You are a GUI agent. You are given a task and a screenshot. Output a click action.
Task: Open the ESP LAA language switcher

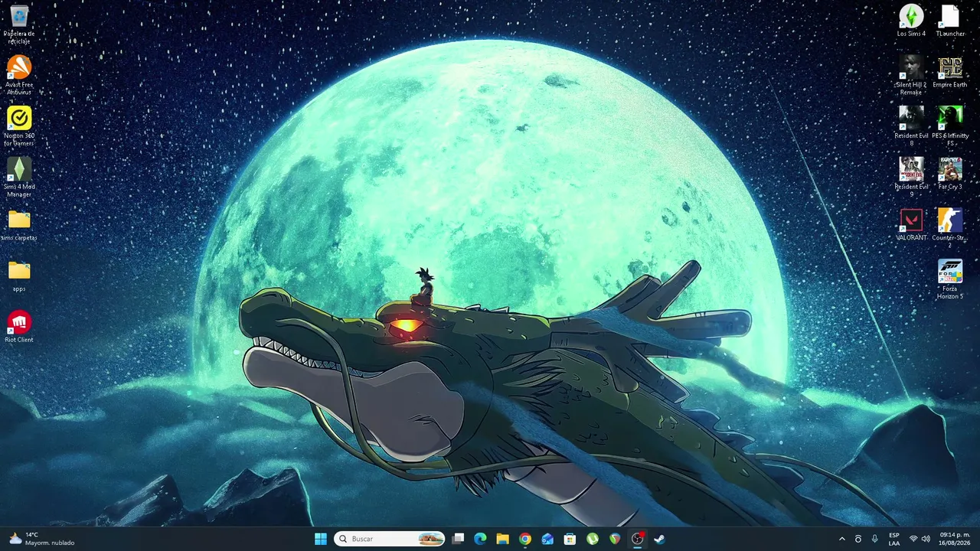coord(894,539)
